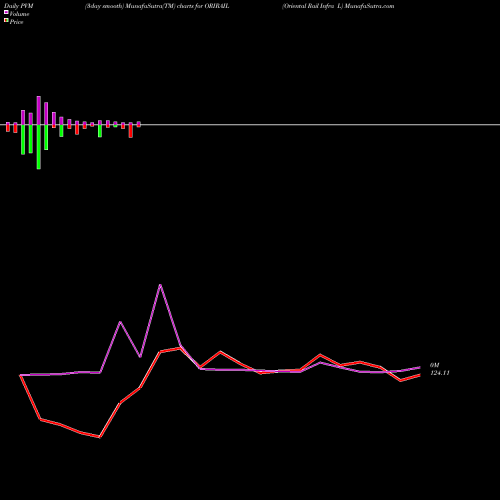Click the lowest point of the red price line

pos(100,437)
